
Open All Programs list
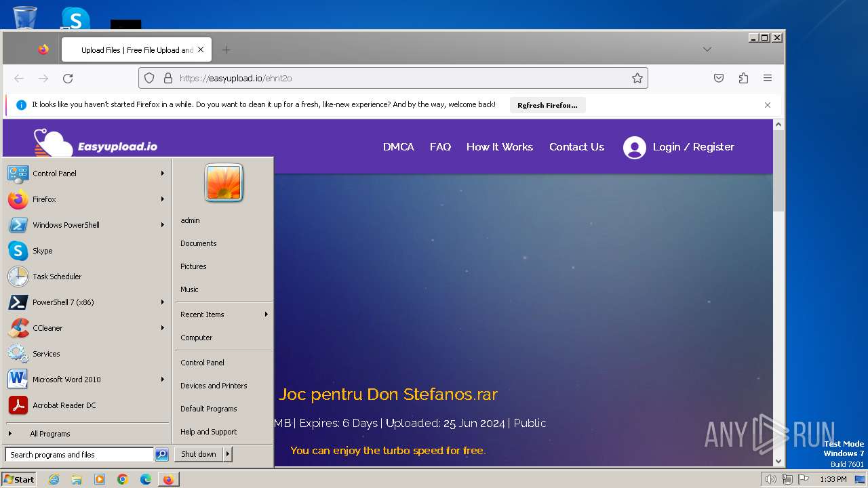point(87,434)
